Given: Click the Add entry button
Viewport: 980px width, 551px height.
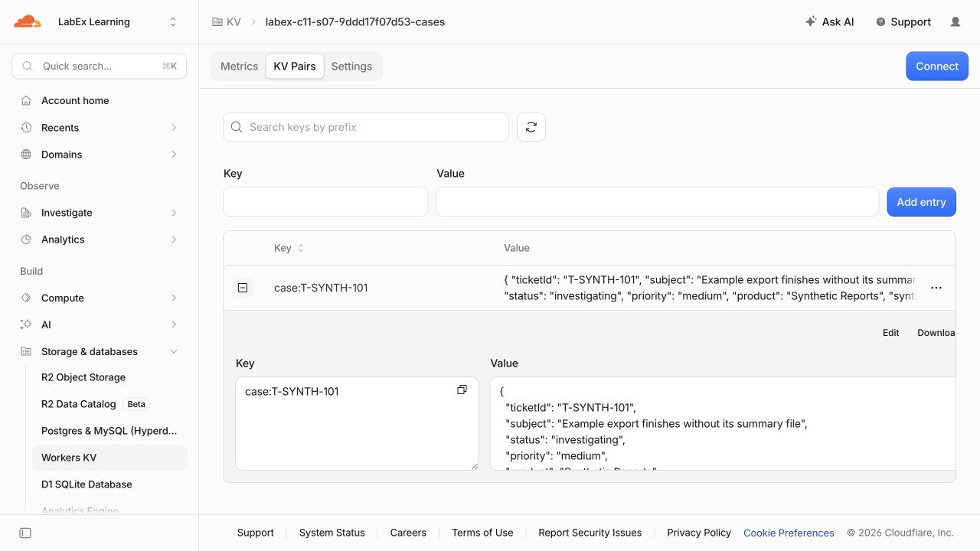Looking at the screenshot, I should 922,202.
